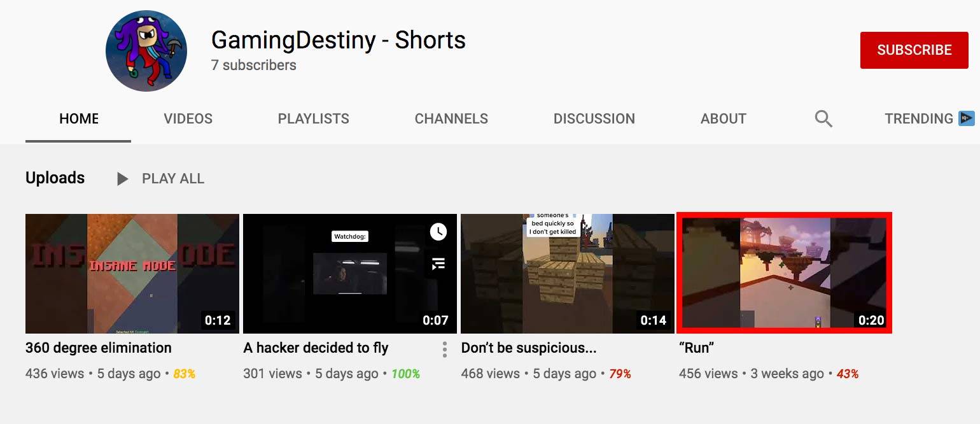Click the Watch Later clock icon
980x424 pixels.
[438, 232]
